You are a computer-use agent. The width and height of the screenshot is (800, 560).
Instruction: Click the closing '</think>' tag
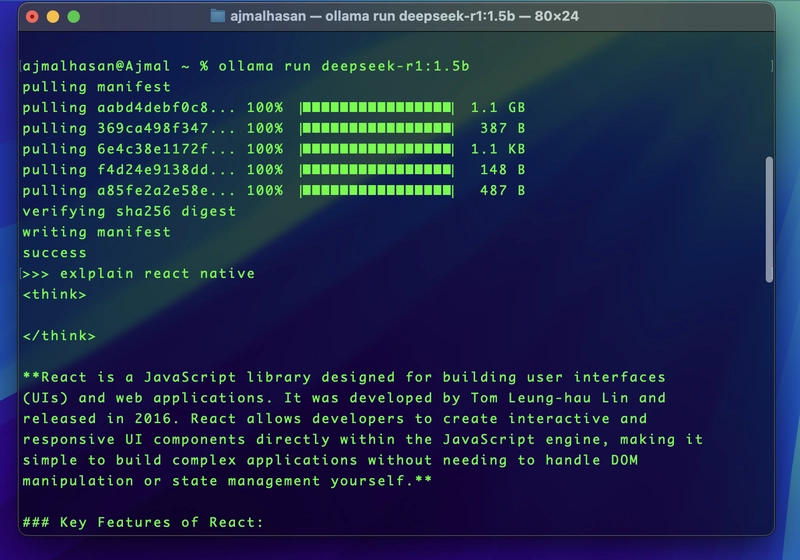(x=59, y=336)
